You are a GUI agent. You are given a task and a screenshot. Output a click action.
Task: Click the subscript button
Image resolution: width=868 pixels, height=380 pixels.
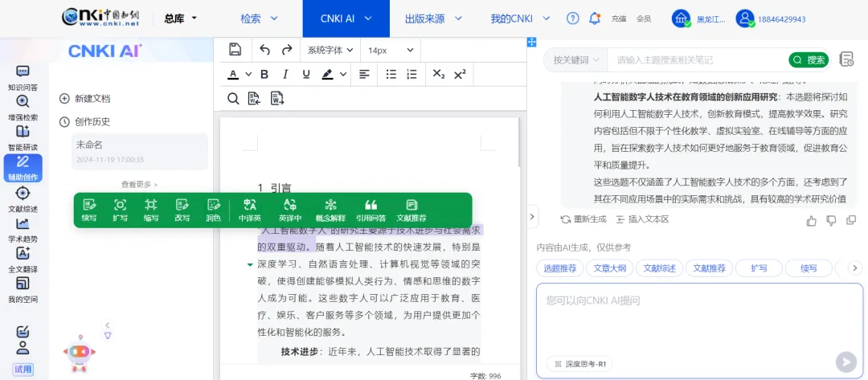(x=439, y=74)
